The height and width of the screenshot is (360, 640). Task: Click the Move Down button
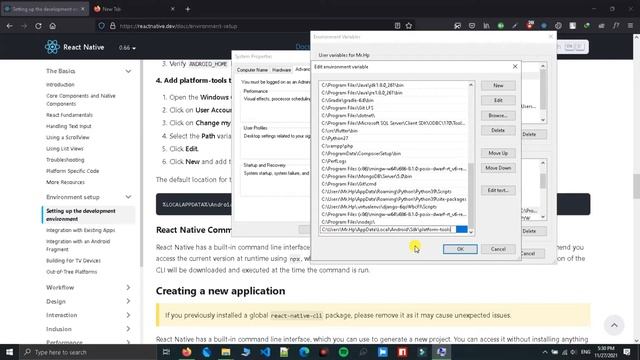coord(498,168)
